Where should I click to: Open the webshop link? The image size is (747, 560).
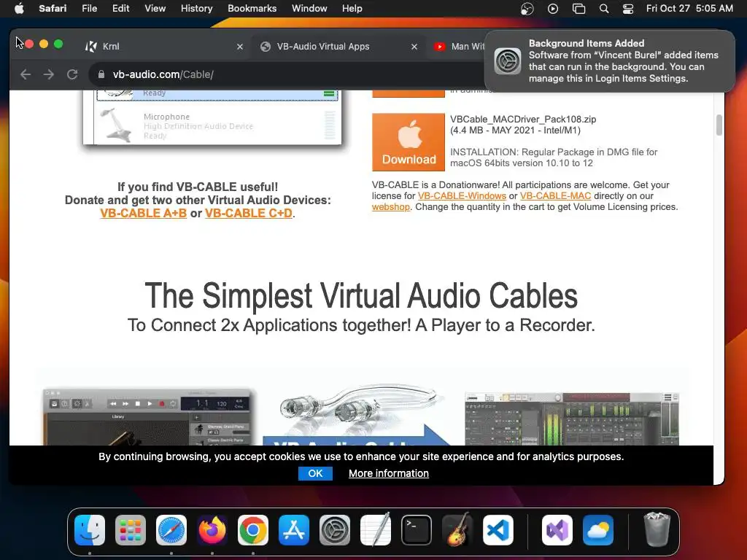point(391,206)
